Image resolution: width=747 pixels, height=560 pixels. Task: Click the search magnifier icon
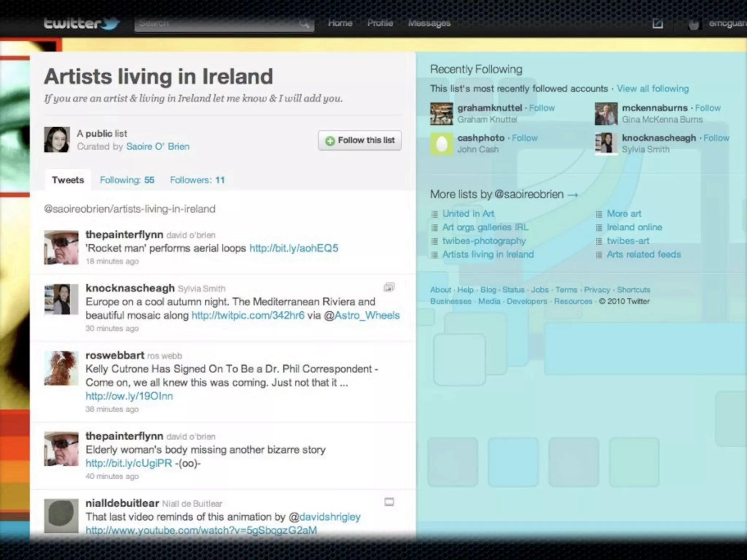pos(304,24)
